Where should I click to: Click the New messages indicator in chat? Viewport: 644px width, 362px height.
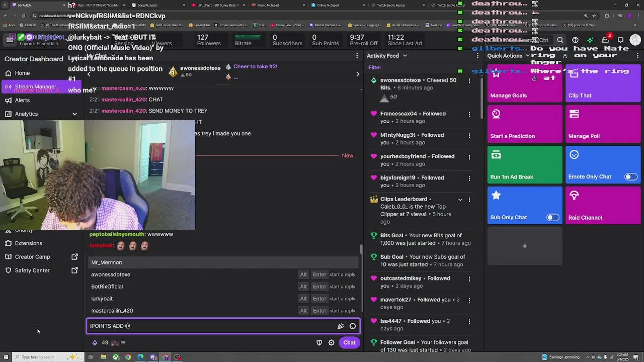pos(347,156)
